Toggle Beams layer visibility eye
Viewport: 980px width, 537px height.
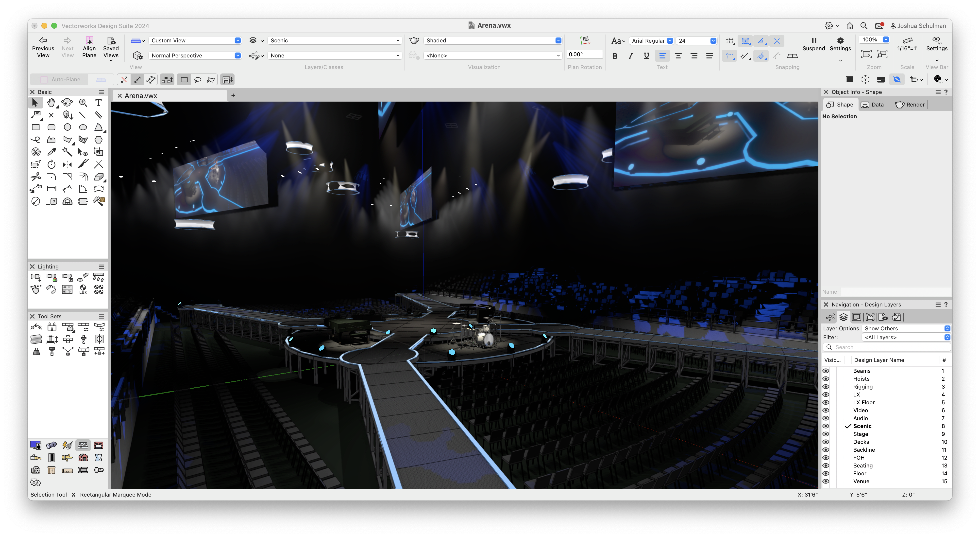[826, 371]
